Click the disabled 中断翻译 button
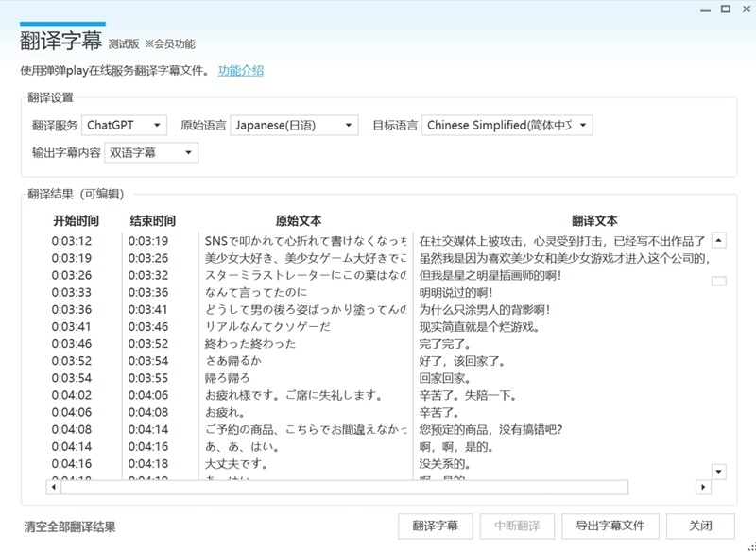Image resolution: width=756 pixels, height=552 pixels. click(x=518, y=526)
